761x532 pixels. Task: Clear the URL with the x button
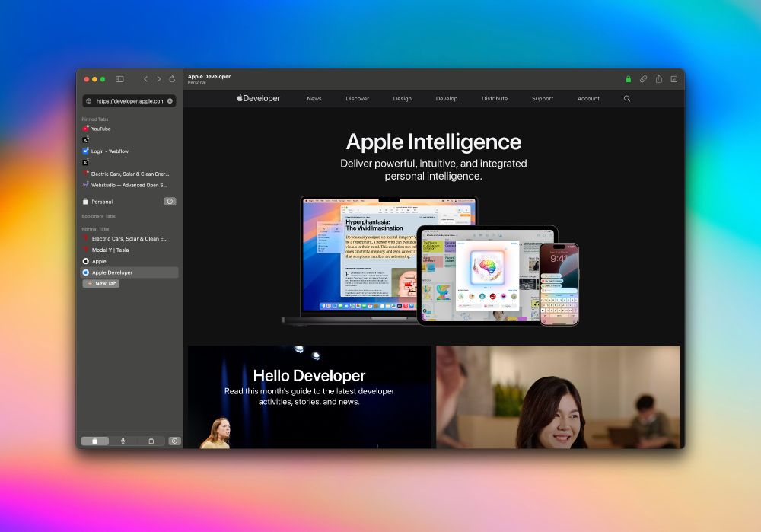coord(170,101)
